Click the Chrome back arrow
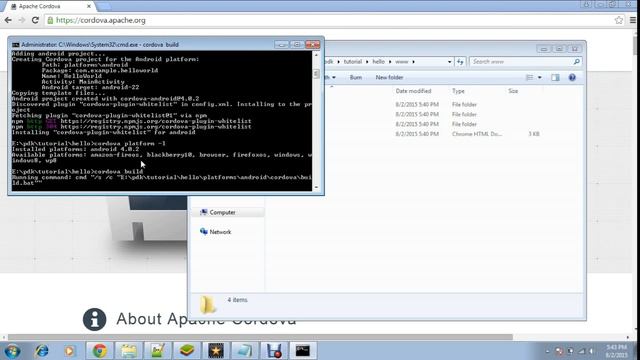The image size is (640, 360). [x=8, y=20]
